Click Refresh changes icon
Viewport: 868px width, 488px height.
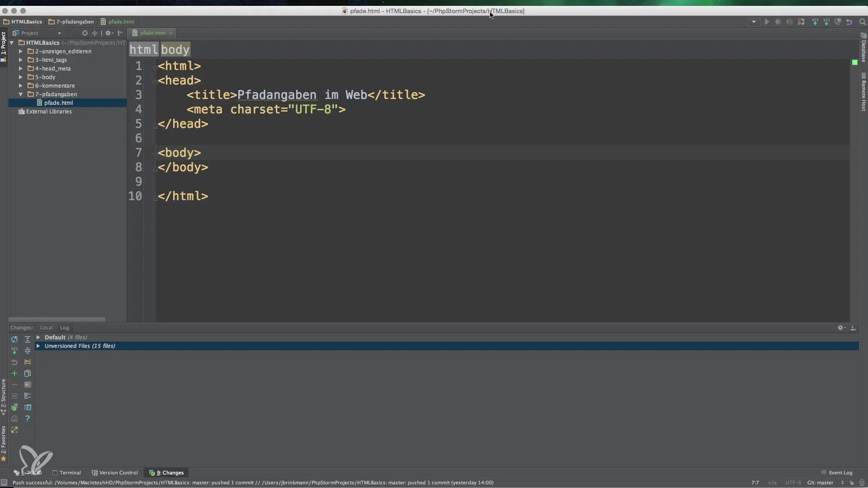pyautogui.click(x=14, y=339)
